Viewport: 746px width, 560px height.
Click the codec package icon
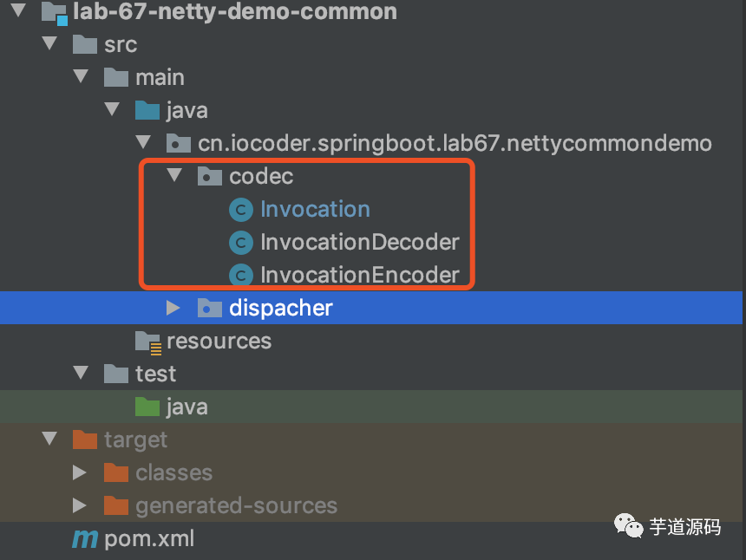pos(210,176)
